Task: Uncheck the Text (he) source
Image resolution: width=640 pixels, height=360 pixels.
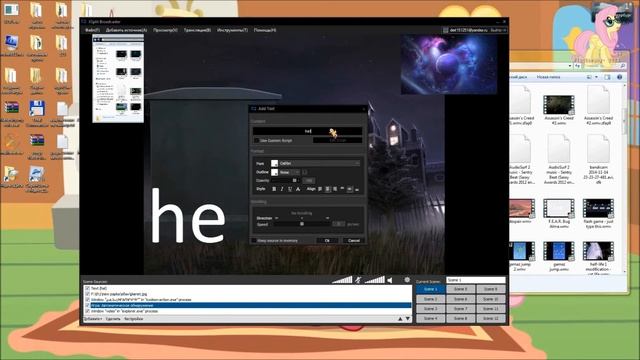Action: click(87, 288)
